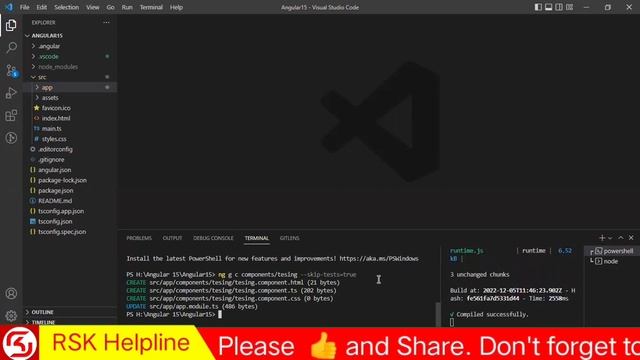Toggle primary side bar layout icon

pyautogui.click(x=538, y=7)
